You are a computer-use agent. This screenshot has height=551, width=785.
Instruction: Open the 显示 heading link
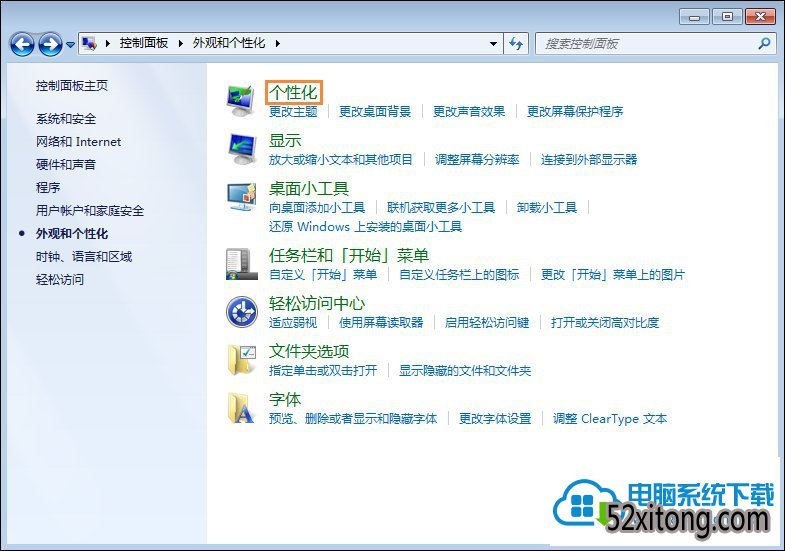[285, 141]
